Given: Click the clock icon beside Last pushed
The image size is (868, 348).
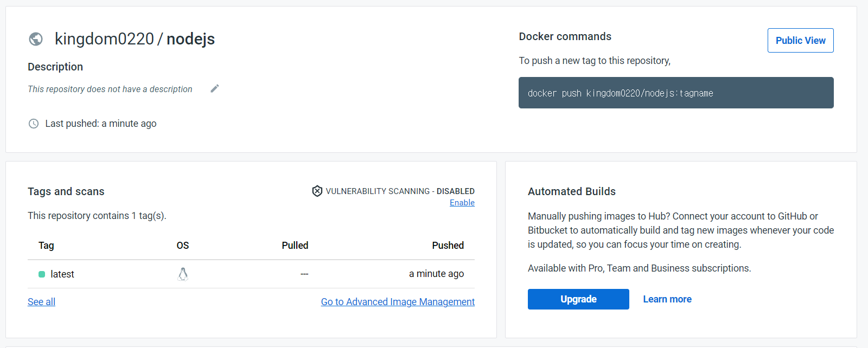Looking at the screenshot, I should point(34,124).
